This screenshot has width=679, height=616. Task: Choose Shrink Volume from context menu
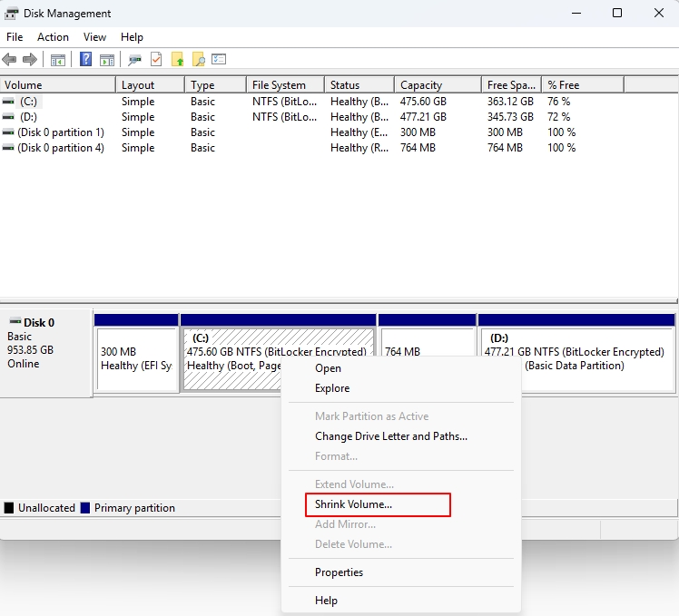click(x=353, y=504)
